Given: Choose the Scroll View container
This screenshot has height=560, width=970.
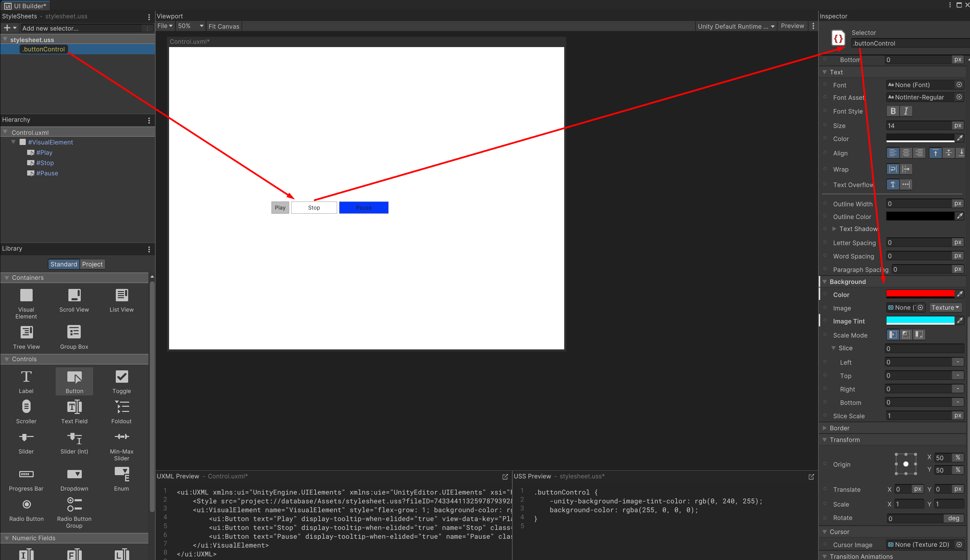Looking at the screenshot, I should [74, 302].
